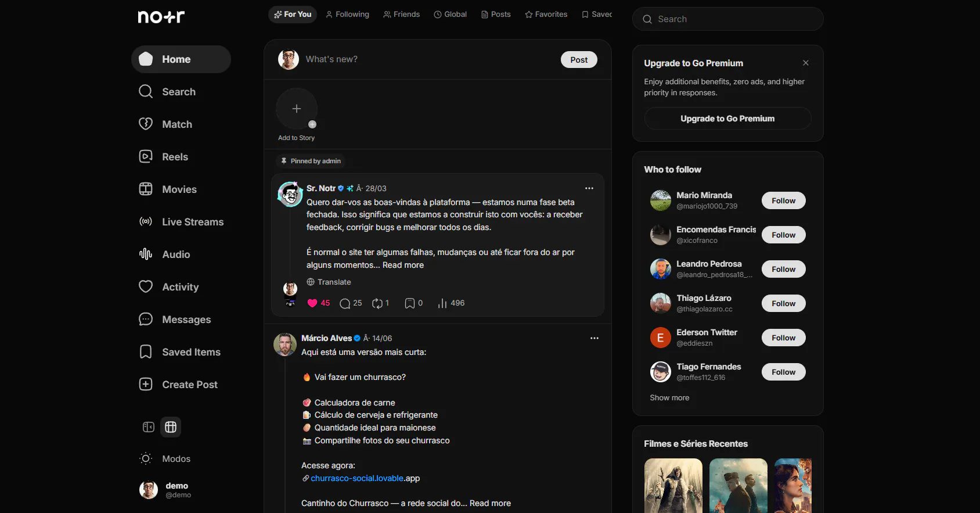Switch to the Posts tab
The width and height of the screenshot is (980, 513).
[x=496, y=15]
